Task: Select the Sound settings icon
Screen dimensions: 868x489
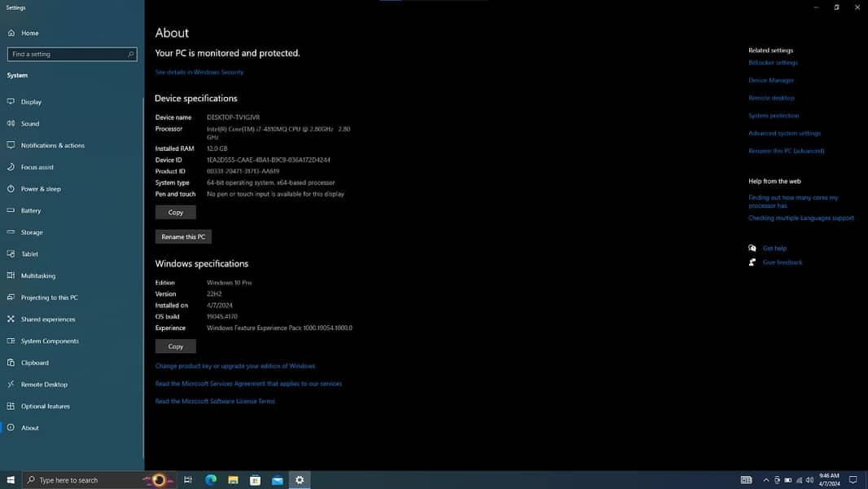Action: 11,124
